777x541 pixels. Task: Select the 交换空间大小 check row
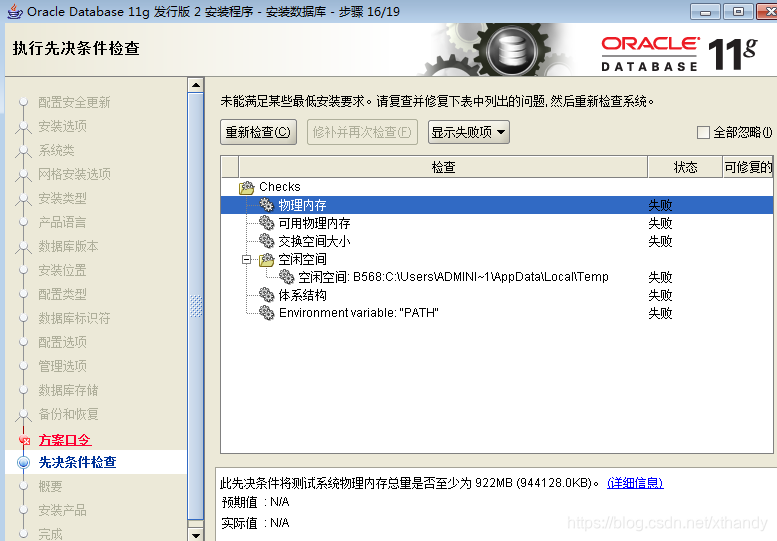497,241
